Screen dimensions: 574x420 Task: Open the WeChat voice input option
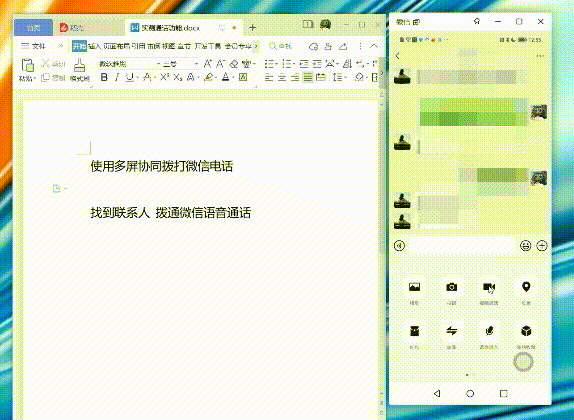489,331
